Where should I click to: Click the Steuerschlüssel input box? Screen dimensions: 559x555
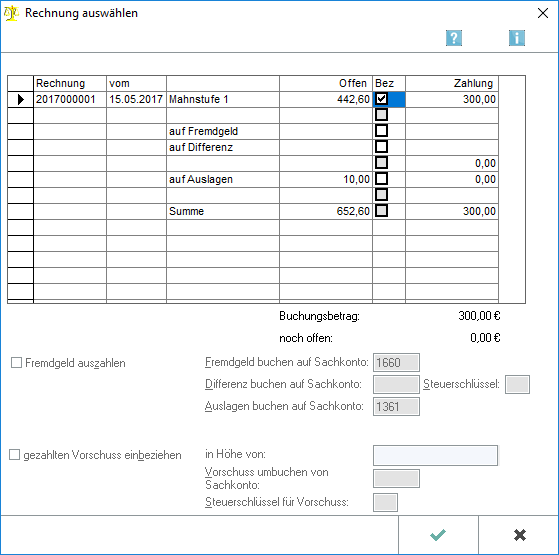pos(517,385)
